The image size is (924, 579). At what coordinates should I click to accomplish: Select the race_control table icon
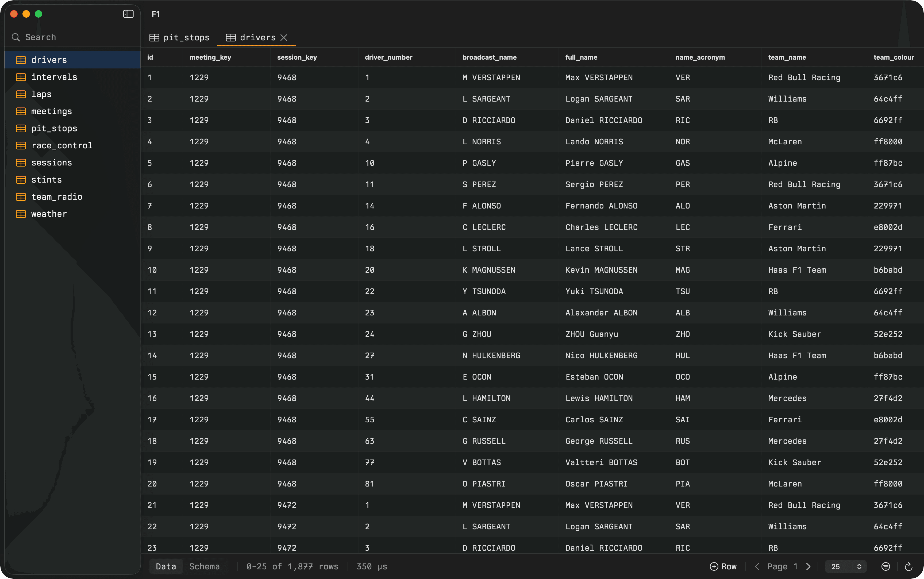click(20, 145)
